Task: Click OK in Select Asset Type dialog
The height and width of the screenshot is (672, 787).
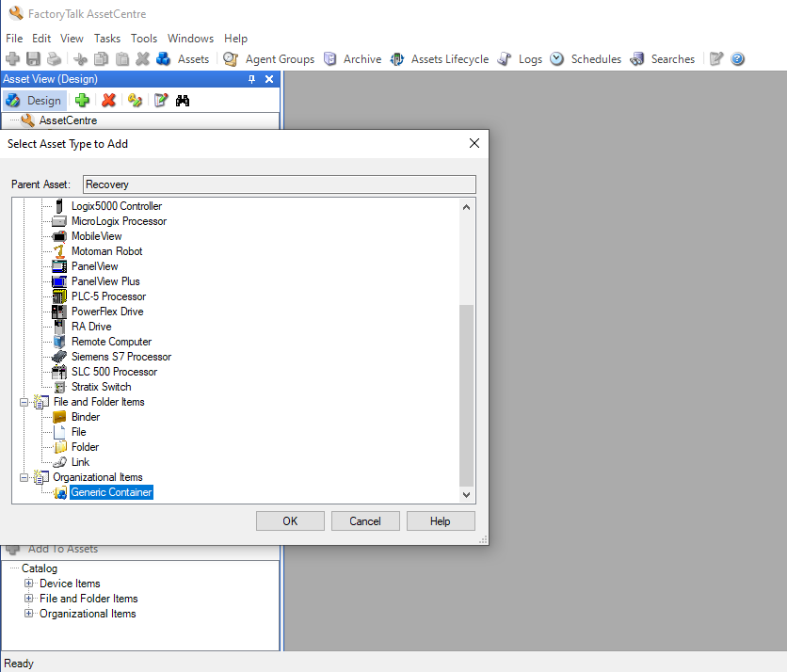Action: (290, 520)
